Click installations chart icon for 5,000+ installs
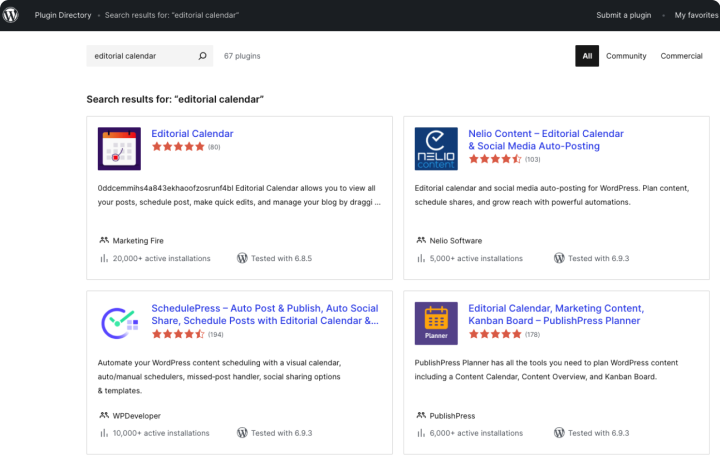Viewport: 720px width, 460px height. point(421,258)
